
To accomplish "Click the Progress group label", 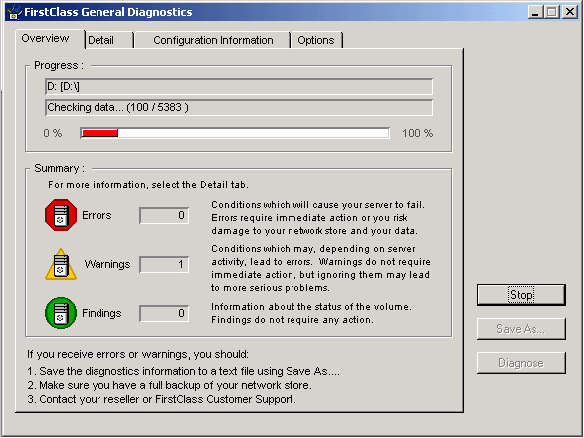I will click(x=59, y=66).
